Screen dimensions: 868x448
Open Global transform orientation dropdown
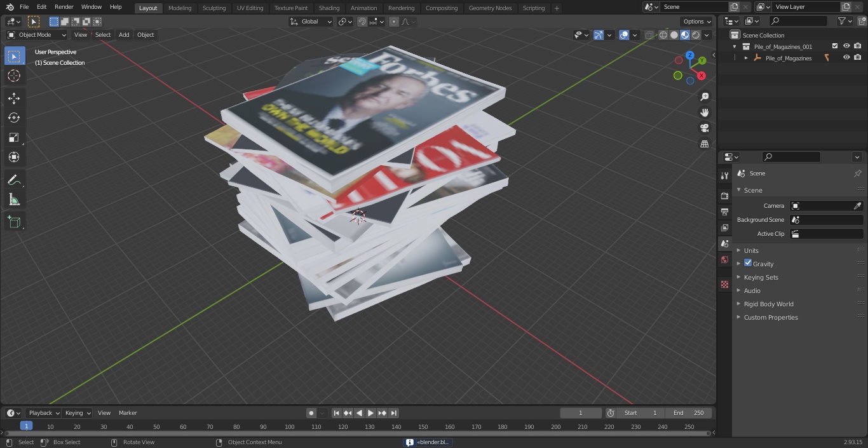coord(311,22)
